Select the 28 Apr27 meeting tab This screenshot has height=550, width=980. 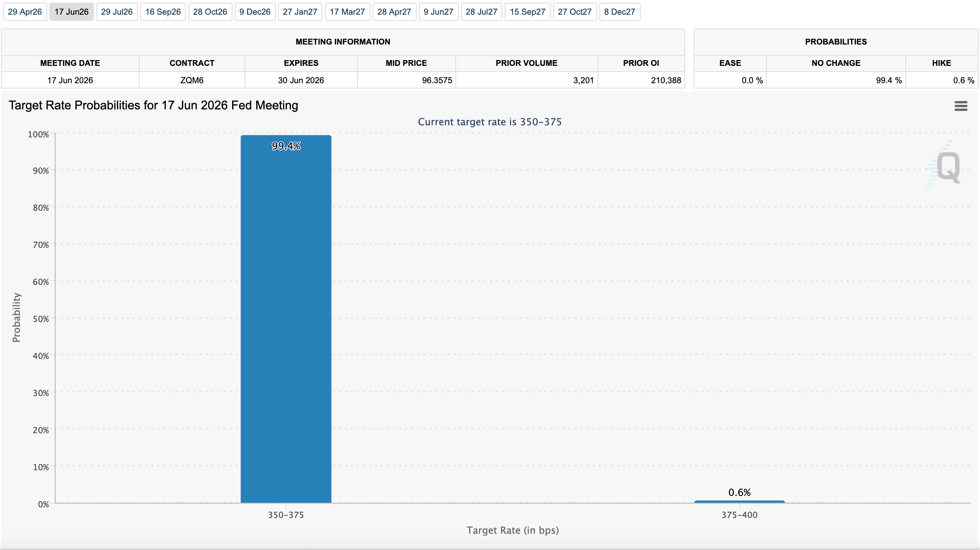(394, 12)
